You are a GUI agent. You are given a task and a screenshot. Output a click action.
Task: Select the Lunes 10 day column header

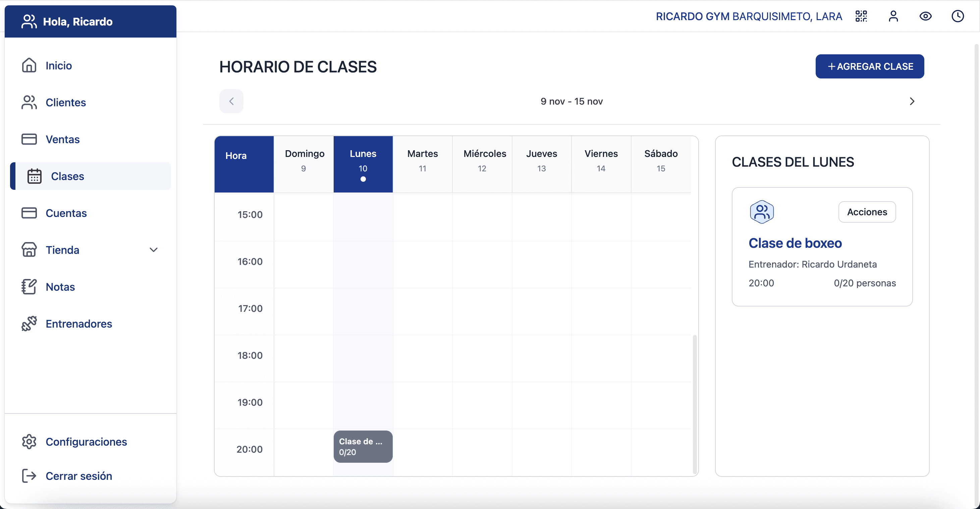[x=363, y=164]
